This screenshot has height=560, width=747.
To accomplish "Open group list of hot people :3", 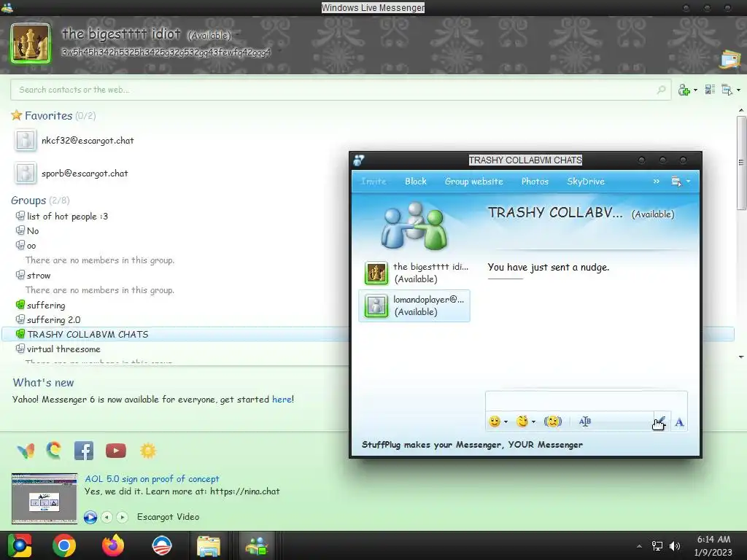I will (67, 216).
